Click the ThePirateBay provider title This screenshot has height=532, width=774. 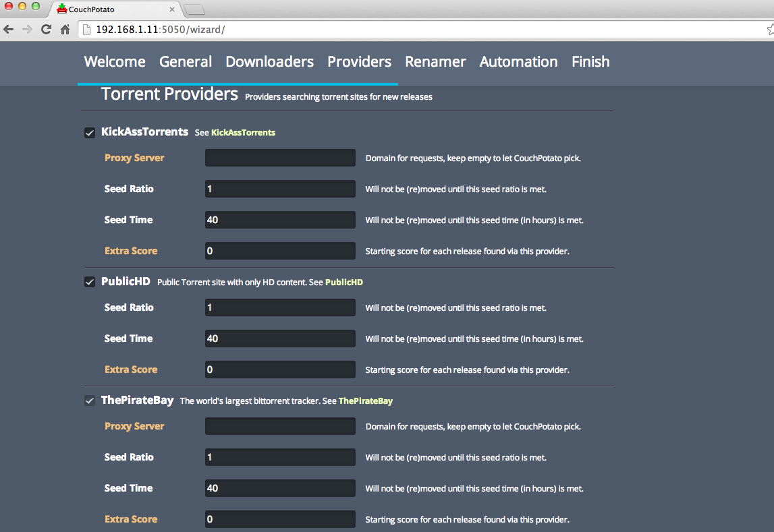tap(137, 401)
